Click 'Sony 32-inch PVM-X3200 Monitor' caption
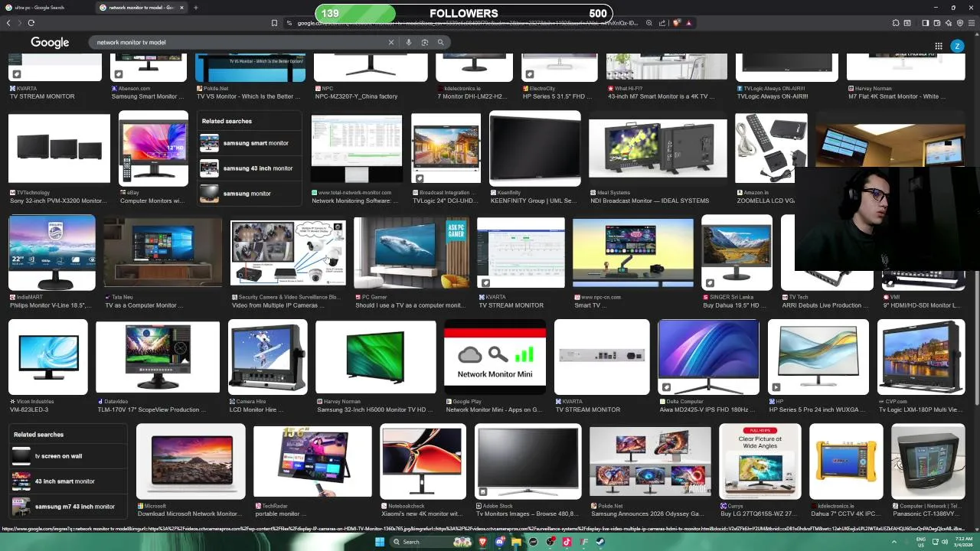 tap(58, 201)
